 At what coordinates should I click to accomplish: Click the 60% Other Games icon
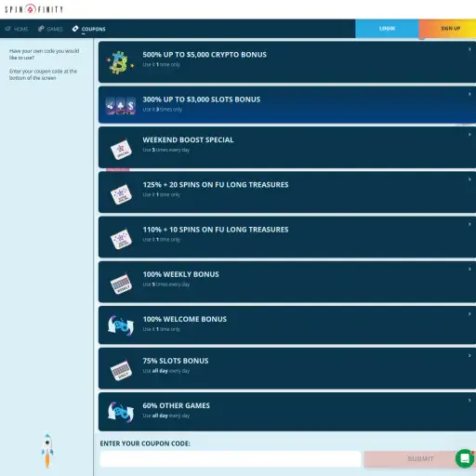121,412
